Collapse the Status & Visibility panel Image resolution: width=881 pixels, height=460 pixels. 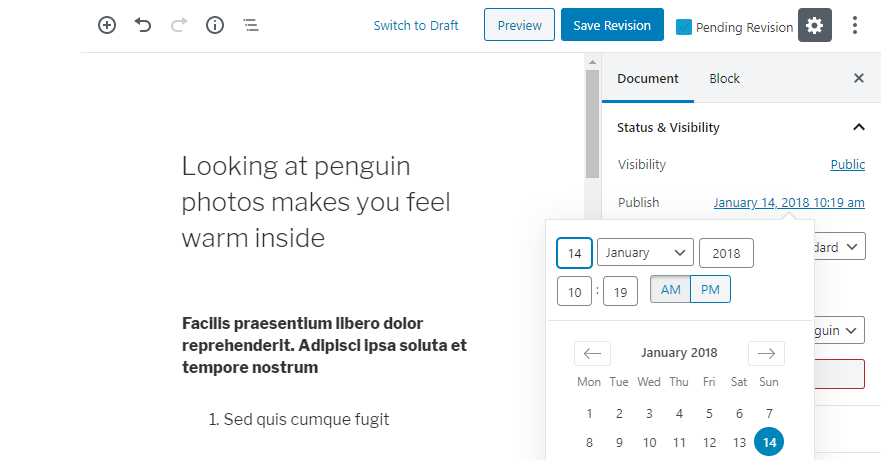click(858, 127)
